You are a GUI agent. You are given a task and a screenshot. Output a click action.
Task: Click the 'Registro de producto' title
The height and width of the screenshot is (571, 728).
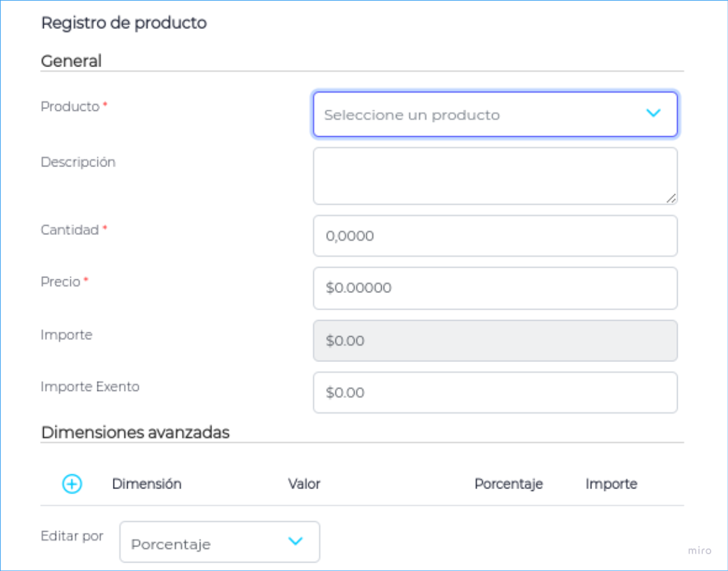coord(124,23)
